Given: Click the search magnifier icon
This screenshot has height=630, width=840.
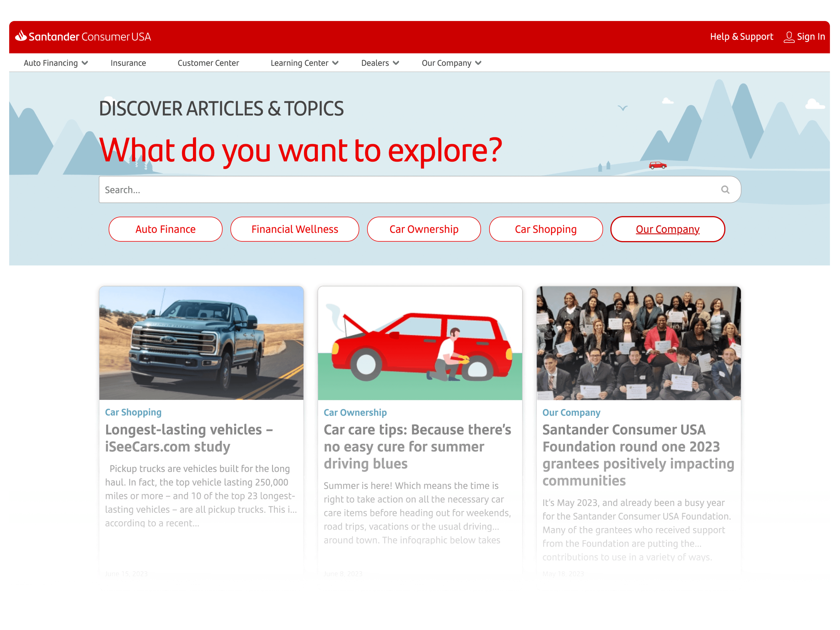Looking at the screenshot, I should [725, 189].
